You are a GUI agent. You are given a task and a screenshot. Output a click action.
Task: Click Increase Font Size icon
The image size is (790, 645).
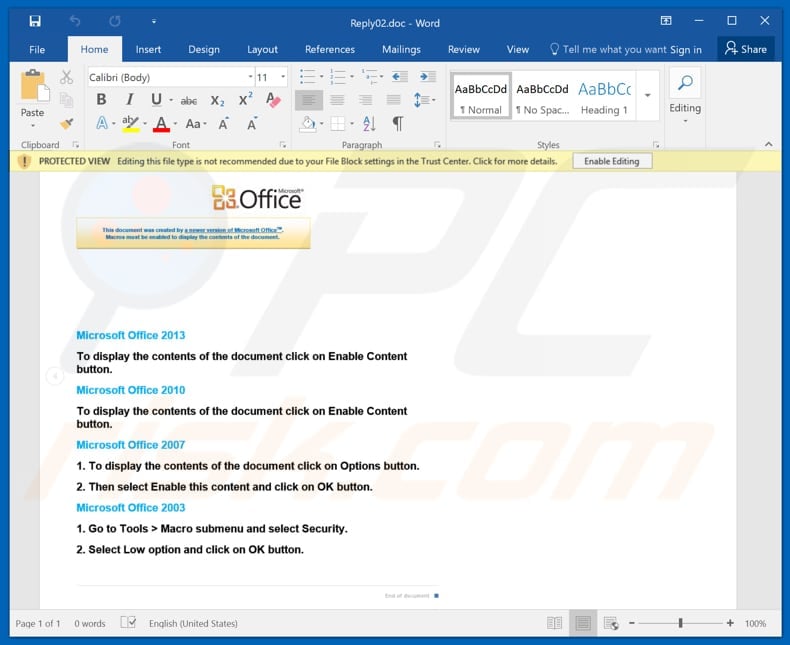(223, 123)
